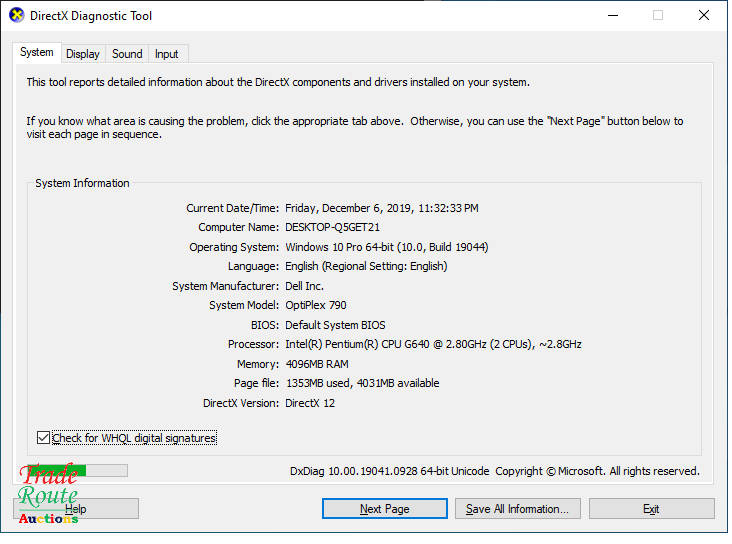The height and width of the screenshot is (544, 732).
Task: Click the grayed-out maximize button
Action: 657,16
